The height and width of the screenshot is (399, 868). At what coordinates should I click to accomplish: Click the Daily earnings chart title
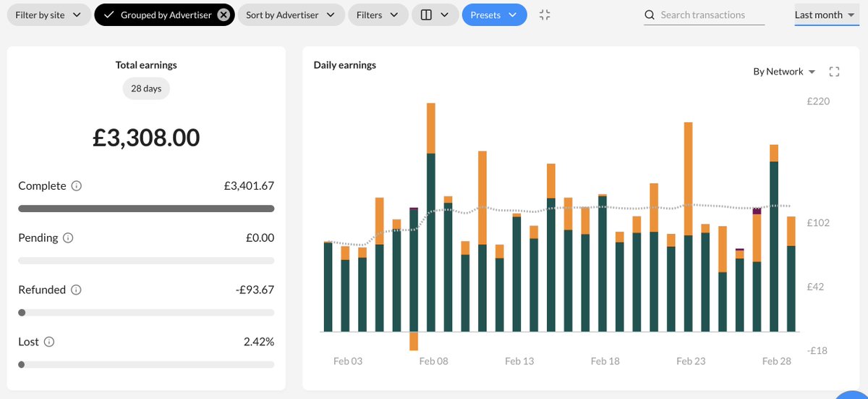coord(345,65)
